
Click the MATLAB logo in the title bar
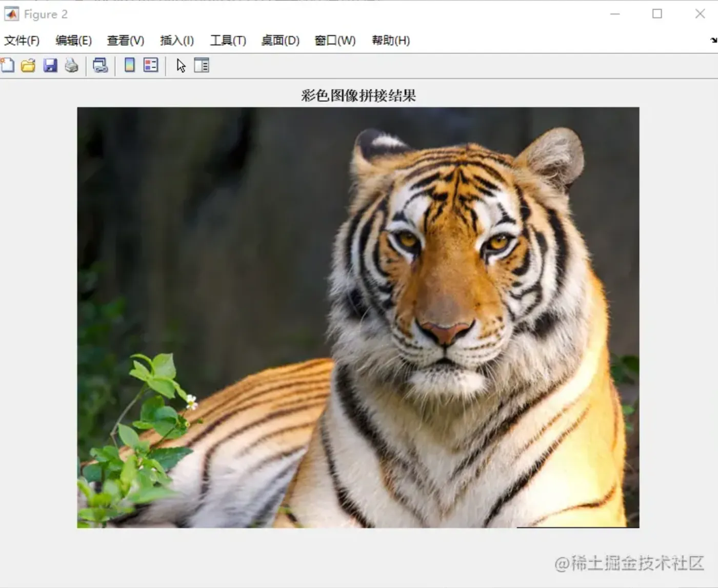point(11,14)
